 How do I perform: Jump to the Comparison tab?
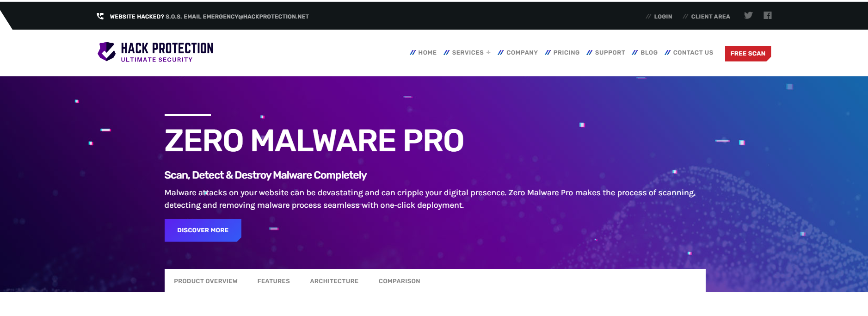point(399,281)
